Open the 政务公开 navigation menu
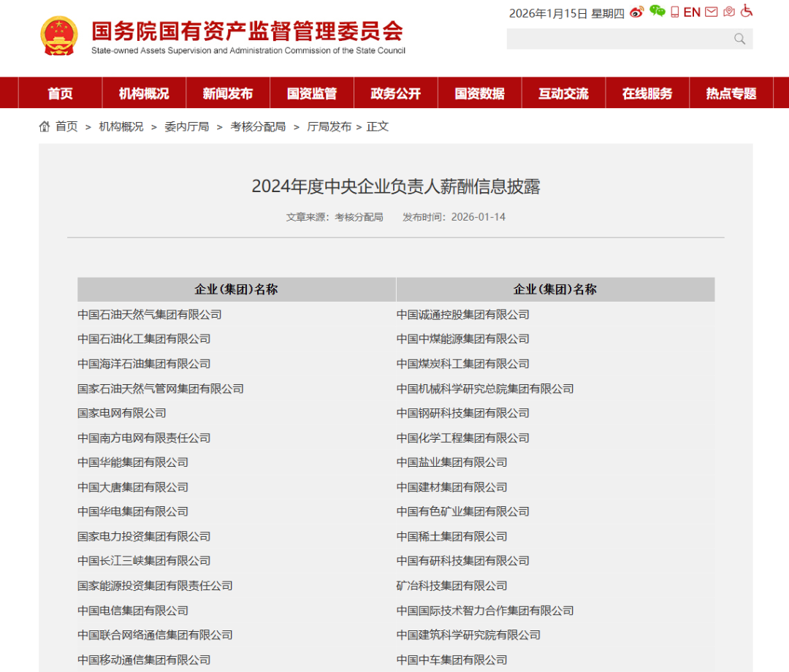This screenshot has height=672, width=789. [x=396, y=93]
